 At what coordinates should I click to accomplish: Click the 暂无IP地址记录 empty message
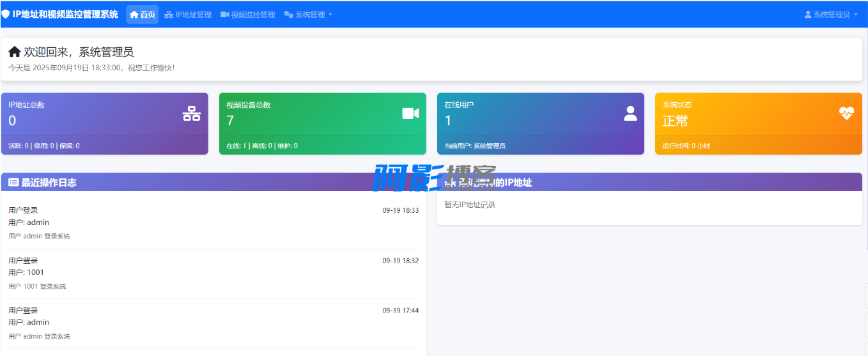point(470,205)
